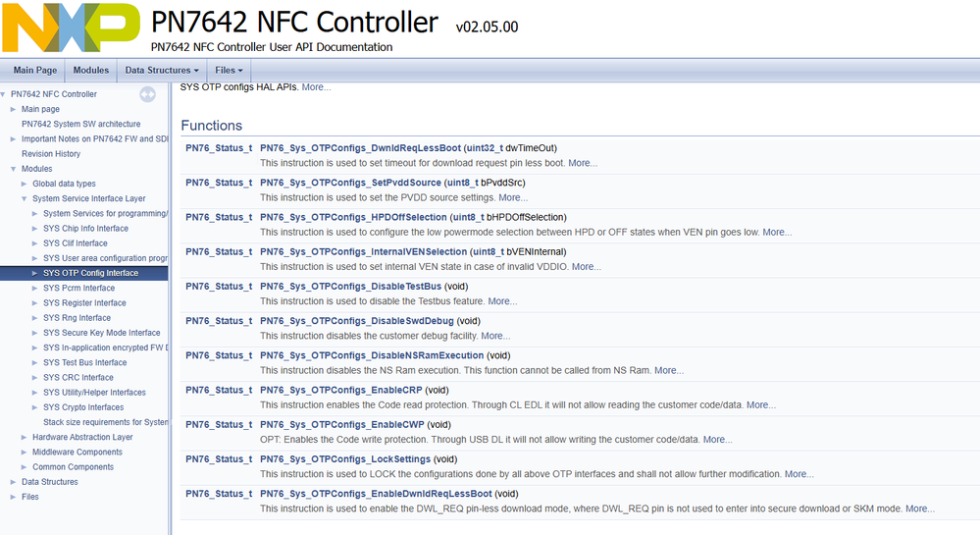Expand the Files tree node arrow
The width and height of the screenshot is (980, 535).
click(13, 497)
